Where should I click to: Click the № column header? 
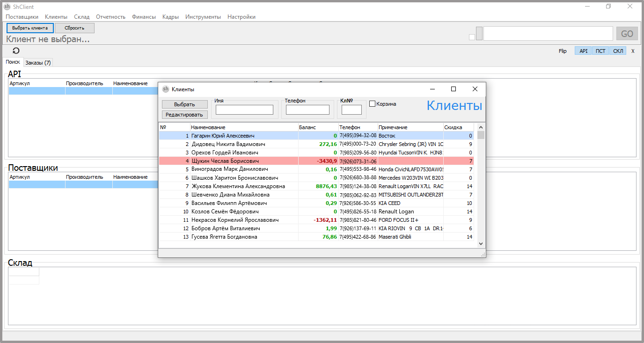[x=175, y=127]
